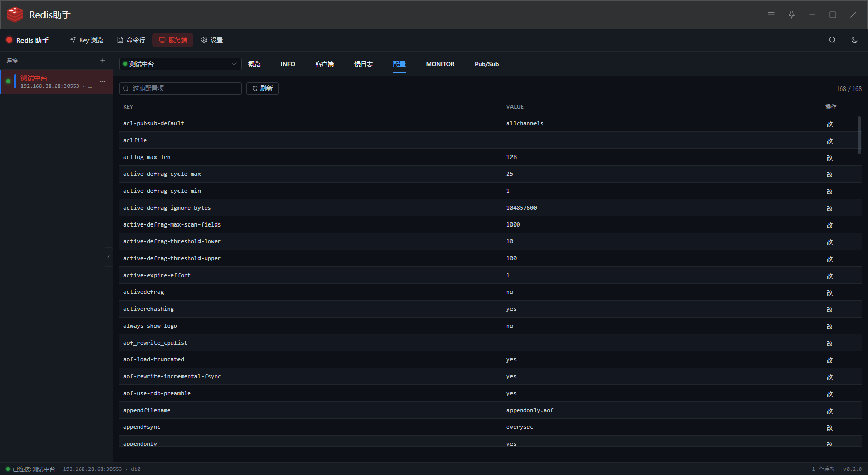The image size is (868, 475).
Task: Add a new connection with plus icon
Action: pos(103,60)
